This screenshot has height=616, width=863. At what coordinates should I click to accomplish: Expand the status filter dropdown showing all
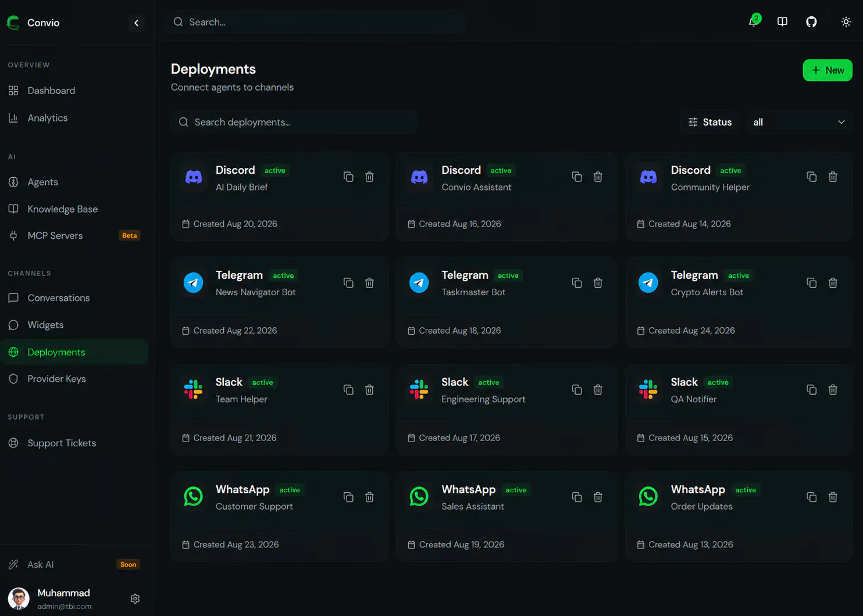tap(799, 122)
